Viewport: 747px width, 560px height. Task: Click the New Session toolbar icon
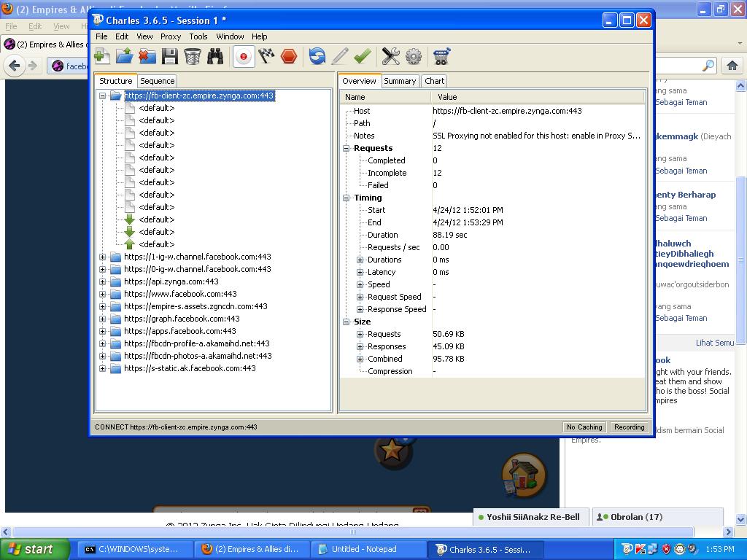point(102,57)
